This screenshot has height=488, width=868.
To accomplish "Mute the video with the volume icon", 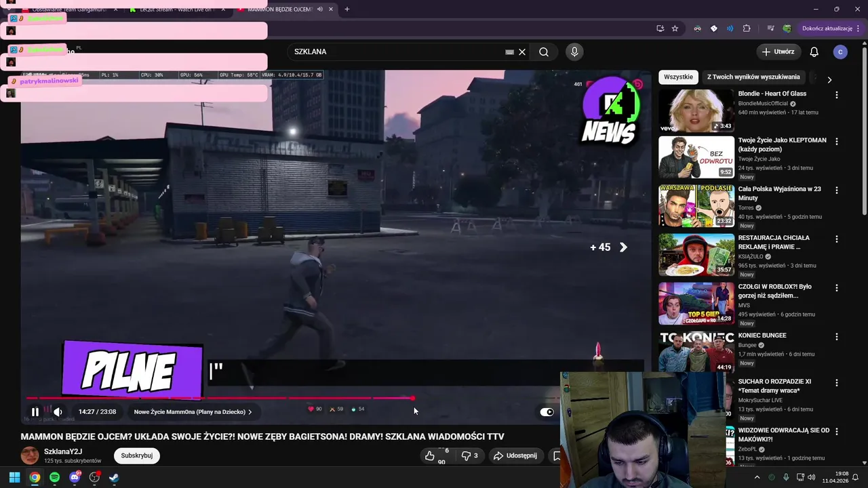I will [x=58, y=411].
